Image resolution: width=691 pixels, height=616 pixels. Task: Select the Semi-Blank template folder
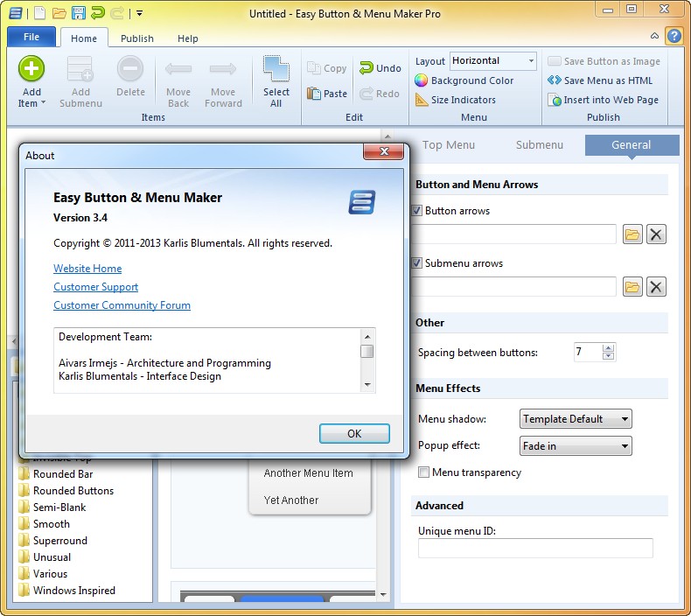[x=52, y=507]
